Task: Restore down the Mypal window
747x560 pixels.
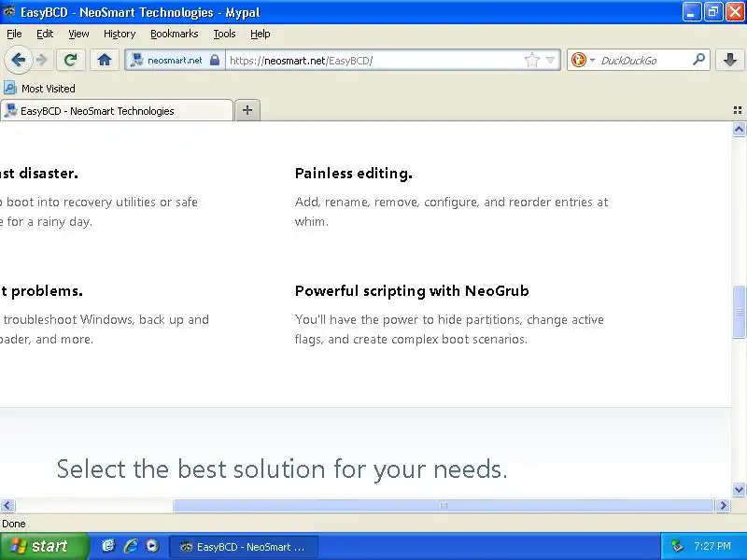Action: click(712, 12)
